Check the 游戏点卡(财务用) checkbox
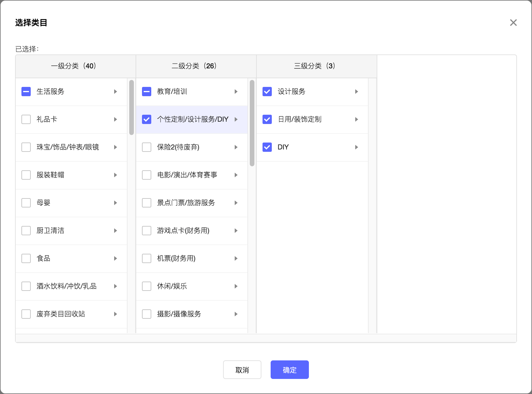 (x=147, y=231)
